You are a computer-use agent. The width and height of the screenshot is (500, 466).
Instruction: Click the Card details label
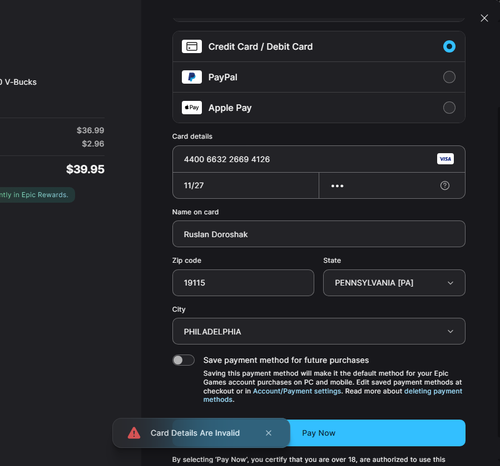click(192, 136)
